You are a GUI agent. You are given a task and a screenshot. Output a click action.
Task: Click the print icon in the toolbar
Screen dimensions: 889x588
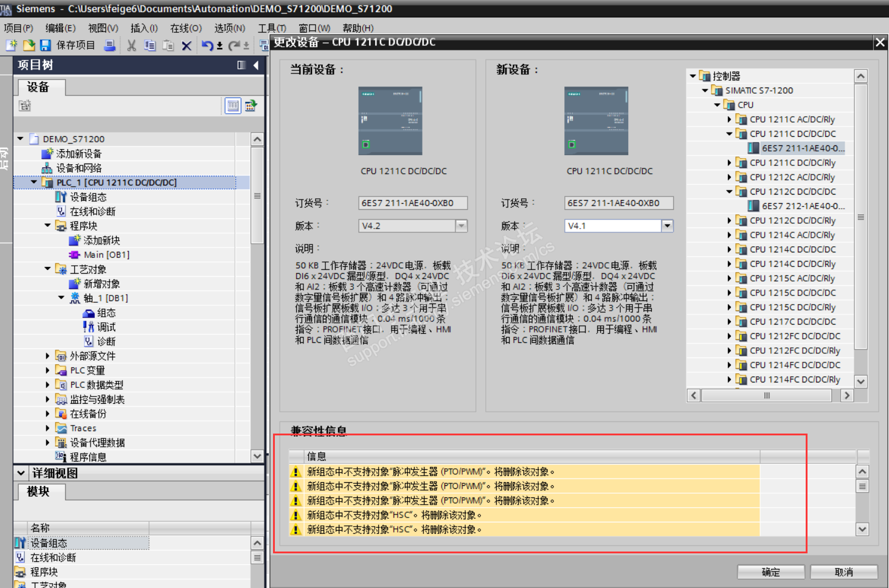tap(109, 45)
